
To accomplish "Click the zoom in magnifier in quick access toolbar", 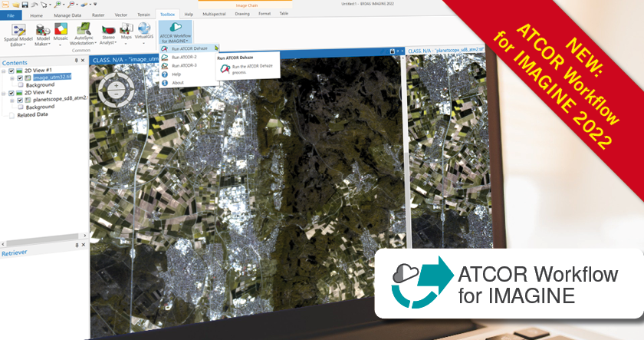I will [x=58, y=4].
